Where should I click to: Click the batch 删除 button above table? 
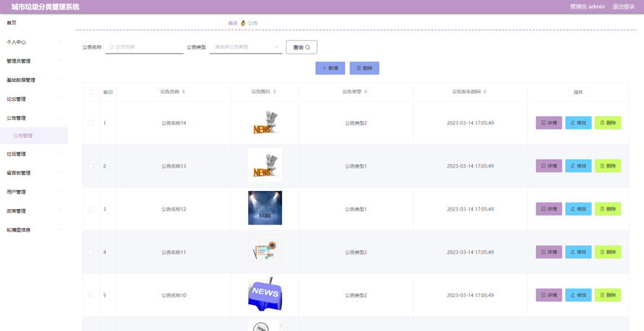364,68
